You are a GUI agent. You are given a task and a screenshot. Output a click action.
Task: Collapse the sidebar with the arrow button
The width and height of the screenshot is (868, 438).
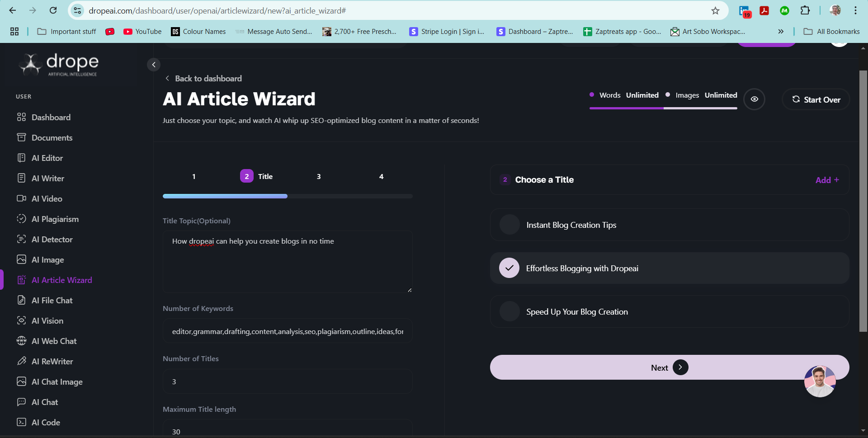click(x=154, y=65)
